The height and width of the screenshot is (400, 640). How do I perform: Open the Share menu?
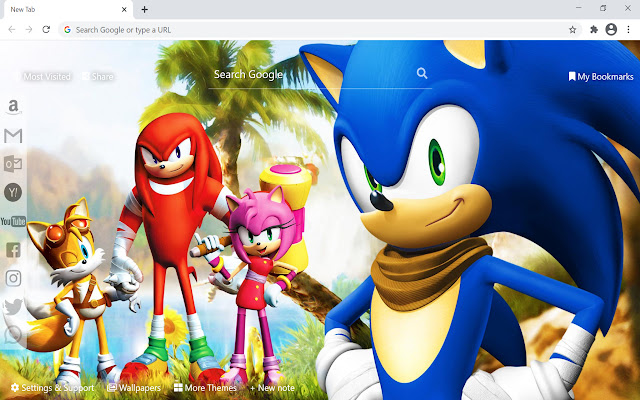tap(98, 77)
